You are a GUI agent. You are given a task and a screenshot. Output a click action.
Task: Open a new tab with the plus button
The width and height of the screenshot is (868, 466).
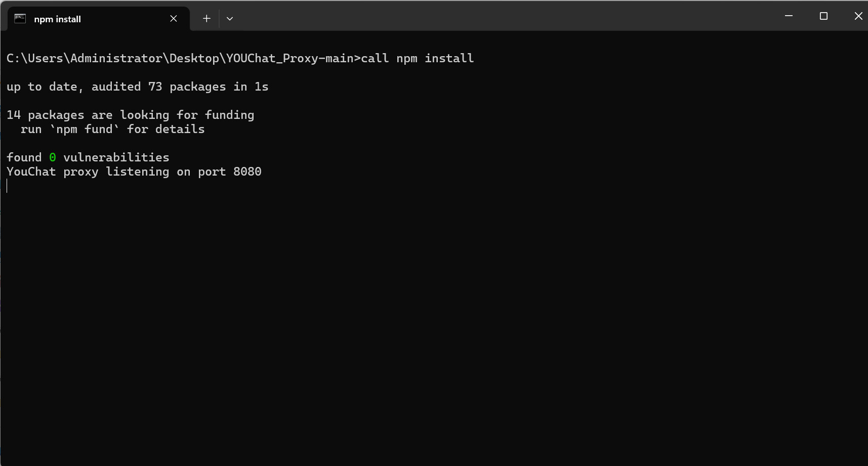click(206, 19)
